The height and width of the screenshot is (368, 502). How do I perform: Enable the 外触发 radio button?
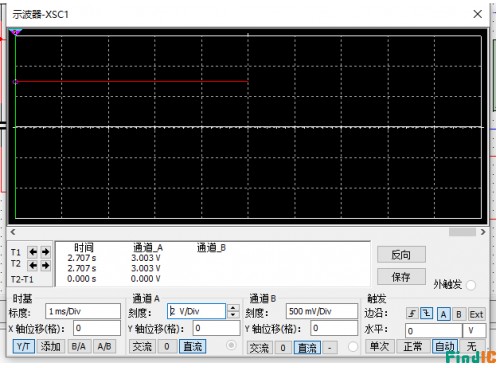[x=471, y=285]
